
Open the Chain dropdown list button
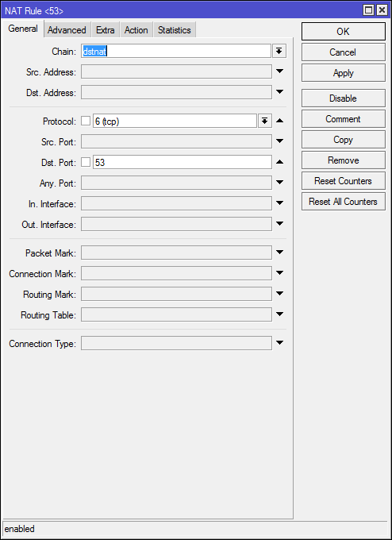click(279, 52)
